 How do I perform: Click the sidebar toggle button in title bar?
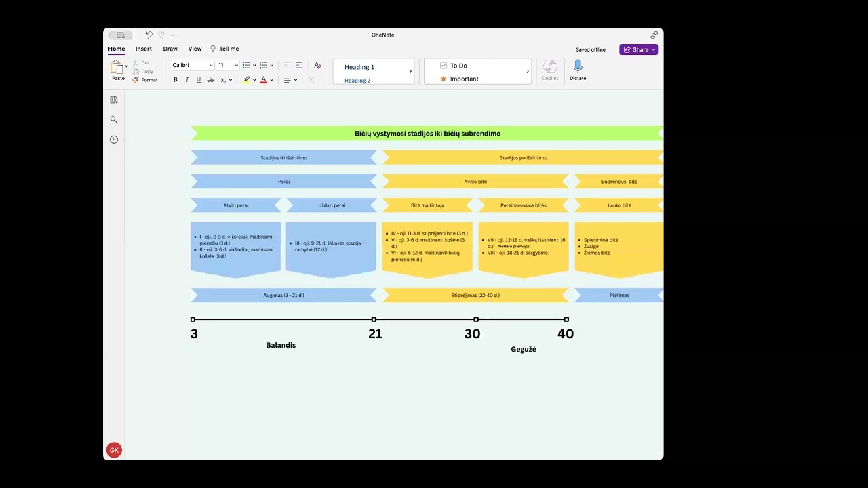[121, 35]
